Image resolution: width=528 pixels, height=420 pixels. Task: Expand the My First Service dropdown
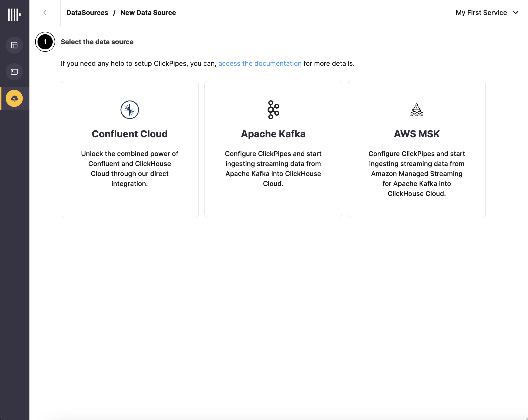pos(516,13)
